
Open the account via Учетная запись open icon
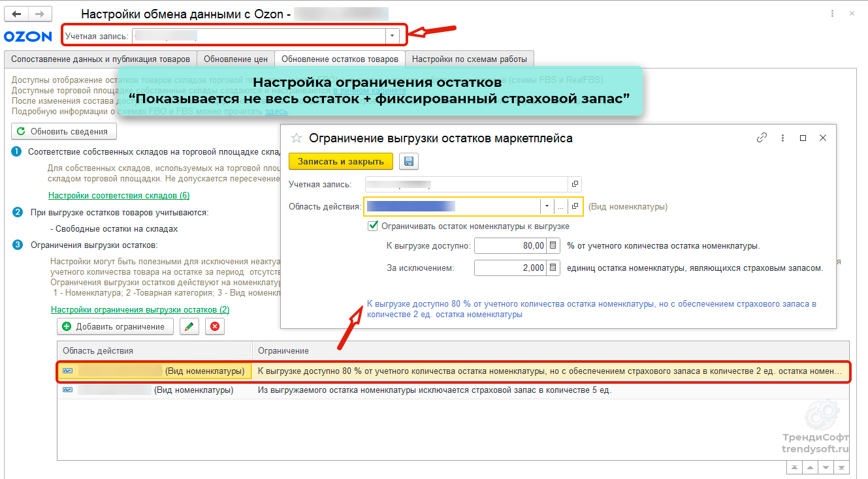(x=575, y=185)
